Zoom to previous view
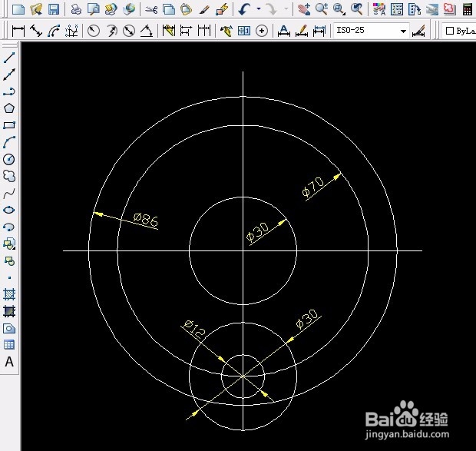The height and width of the screenshot is (451, 476). click(357, 9)
